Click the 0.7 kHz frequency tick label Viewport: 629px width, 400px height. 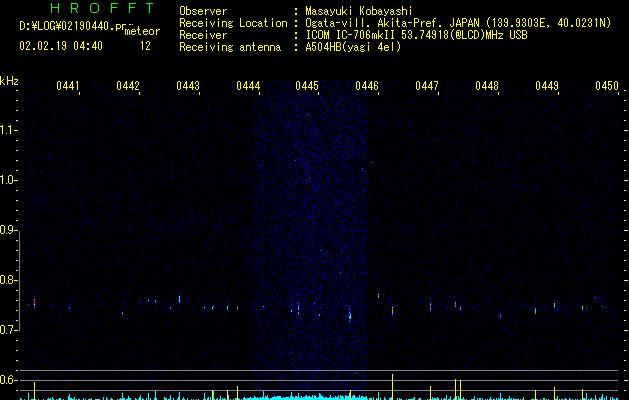(x=8, y=330)
